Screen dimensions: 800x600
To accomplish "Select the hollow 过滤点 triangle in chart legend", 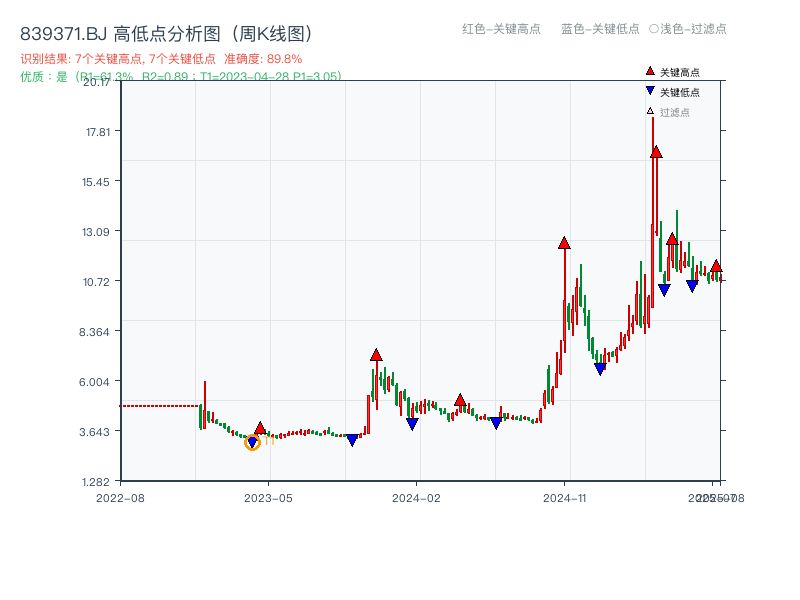I will (648, 112).
